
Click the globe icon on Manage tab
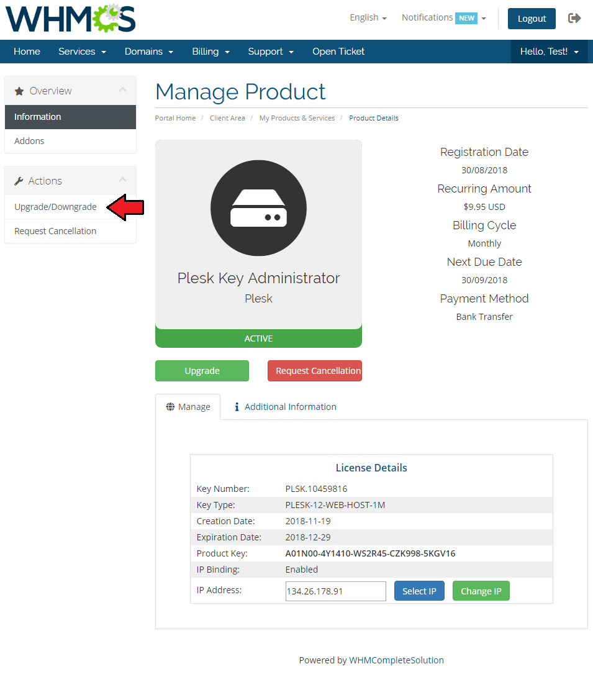170,407
